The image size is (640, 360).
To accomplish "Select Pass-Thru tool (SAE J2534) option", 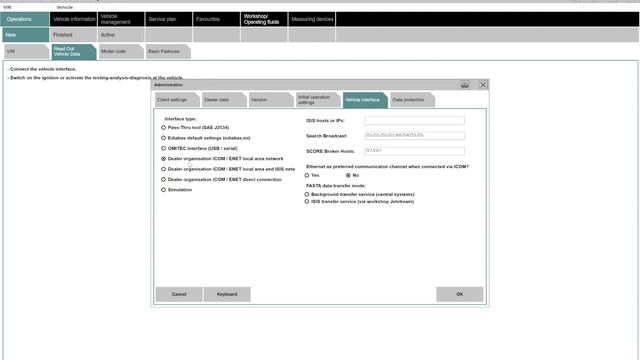I will click(164, 128).
